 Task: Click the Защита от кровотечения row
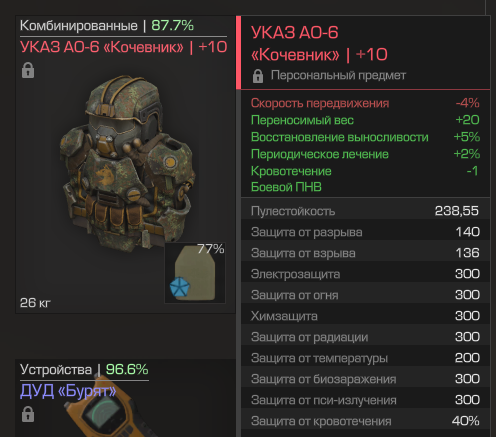click(x=365, y=421)
